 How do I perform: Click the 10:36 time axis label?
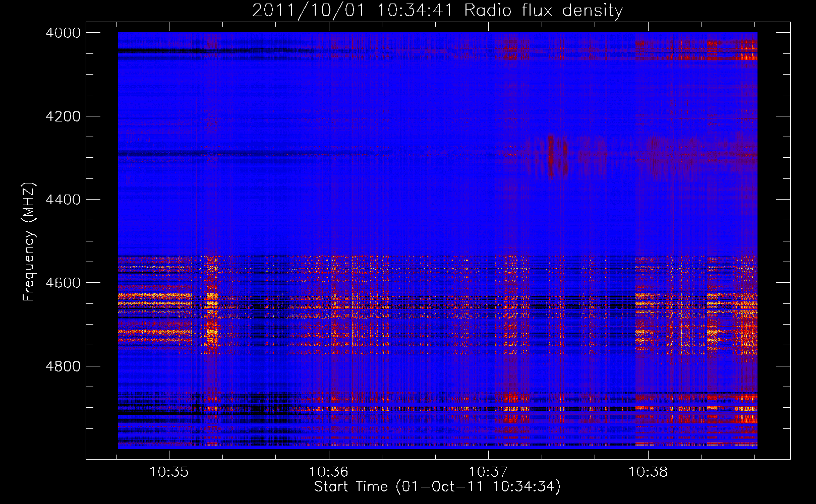pos(329,472)
